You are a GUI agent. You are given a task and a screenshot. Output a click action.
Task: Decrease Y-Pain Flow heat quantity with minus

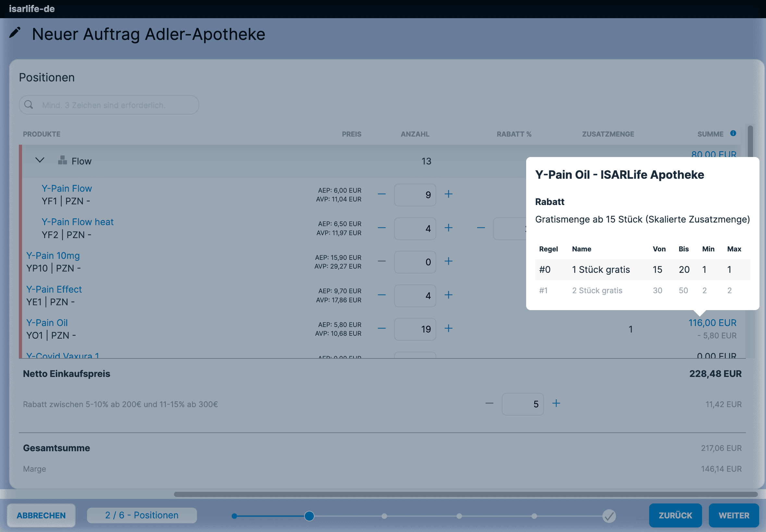[381, 228]
